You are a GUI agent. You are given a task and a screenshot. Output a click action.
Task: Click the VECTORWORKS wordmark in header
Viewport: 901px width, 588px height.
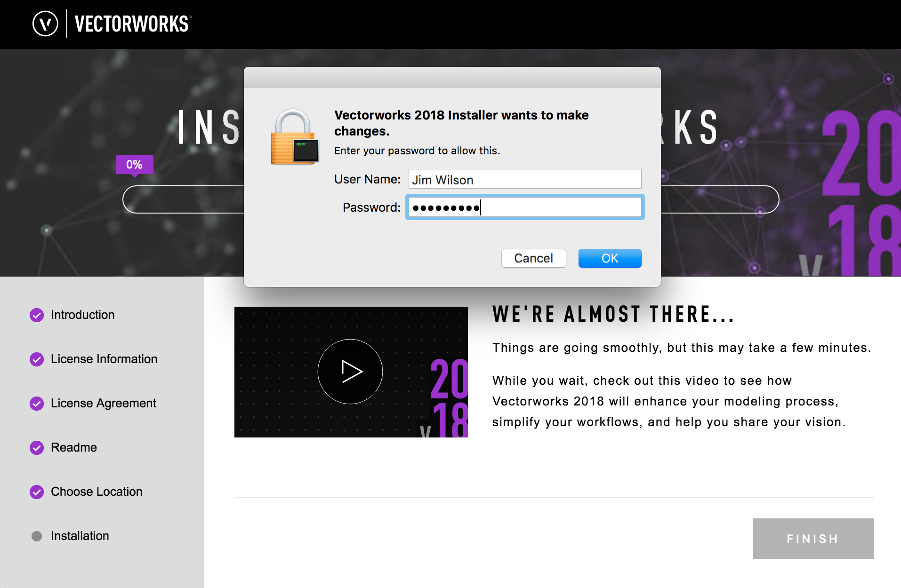(132, 24)
